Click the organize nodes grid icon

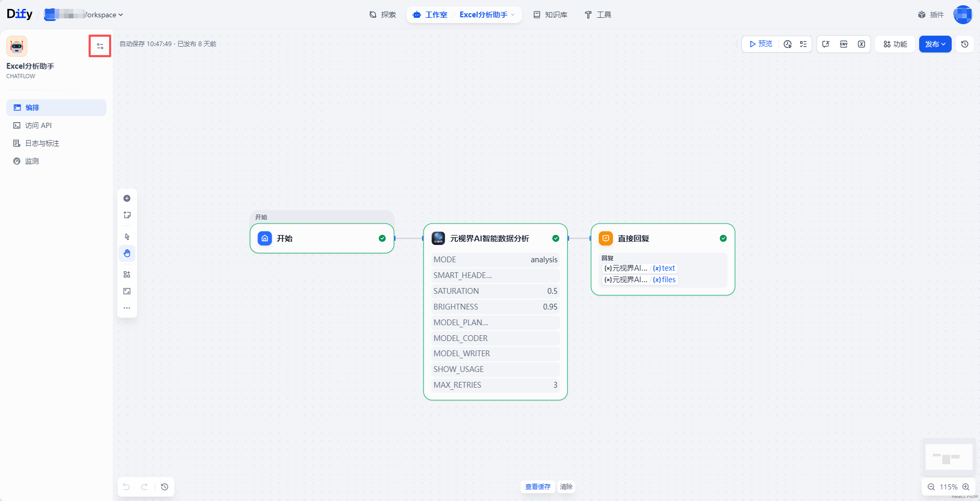127,274
